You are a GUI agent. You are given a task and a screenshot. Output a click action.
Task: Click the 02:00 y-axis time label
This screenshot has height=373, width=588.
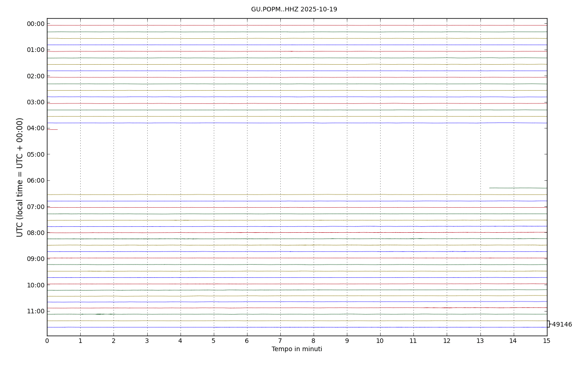(x=36, y=76)
